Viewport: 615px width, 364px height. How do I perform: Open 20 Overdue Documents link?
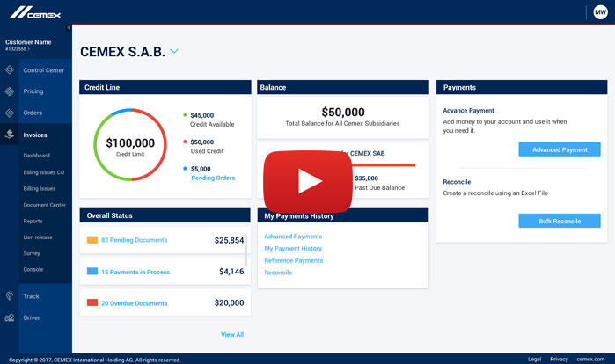tap(134, 303)
